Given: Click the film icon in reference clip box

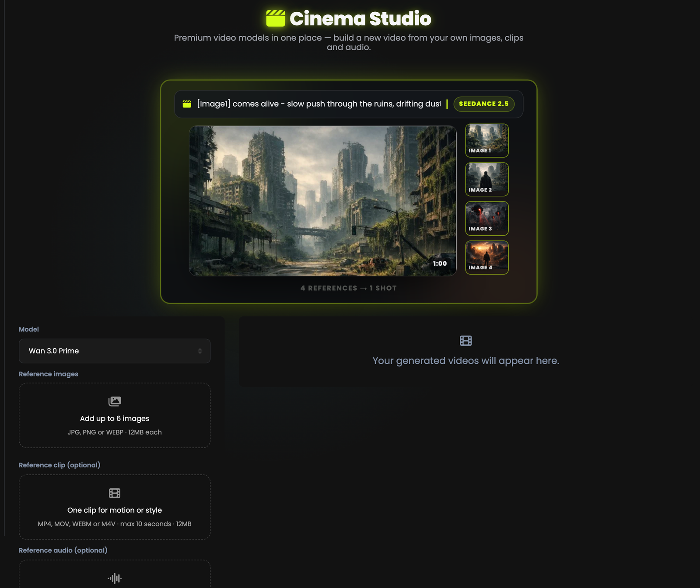Looking at the screenshot, I should pyautogui.click(x=115, y=493).
